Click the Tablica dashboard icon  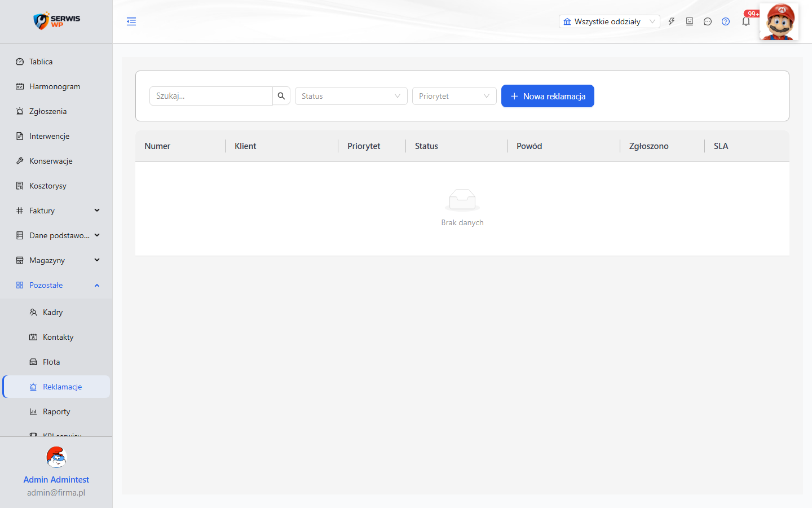click(20, 62)
